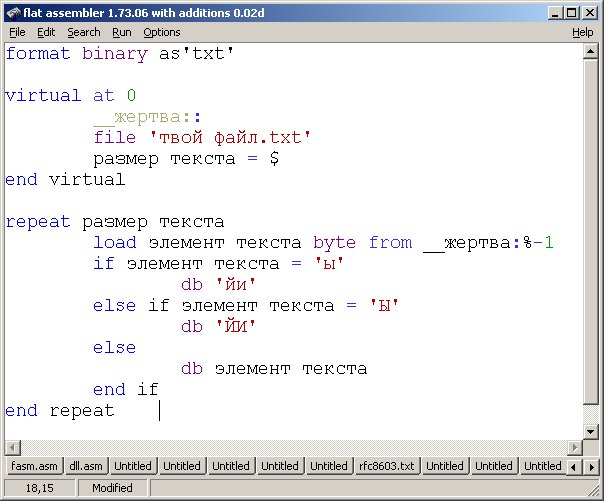Open the Edit menu

[46, 32]
